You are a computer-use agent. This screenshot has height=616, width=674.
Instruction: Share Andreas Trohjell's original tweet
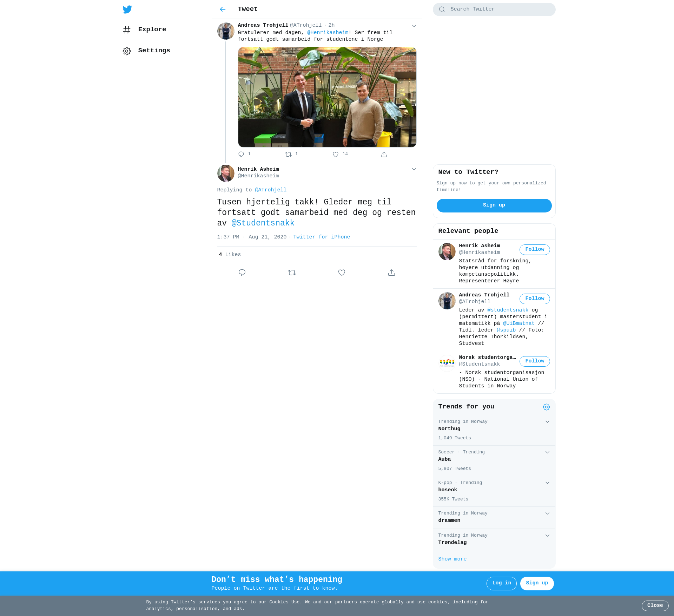point(384,155)
